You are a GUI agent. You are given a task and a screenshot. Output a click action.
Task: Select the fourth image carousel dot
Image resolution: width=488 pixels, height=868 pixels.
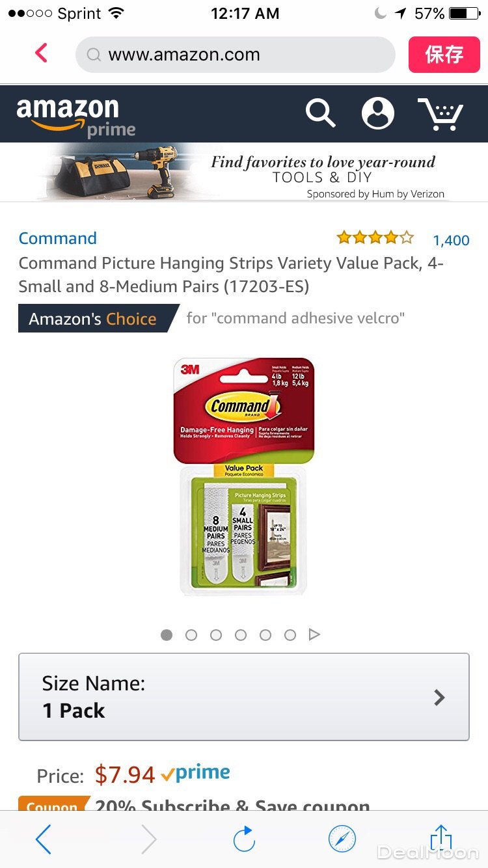pyautogui.click(x=241, y=634)
